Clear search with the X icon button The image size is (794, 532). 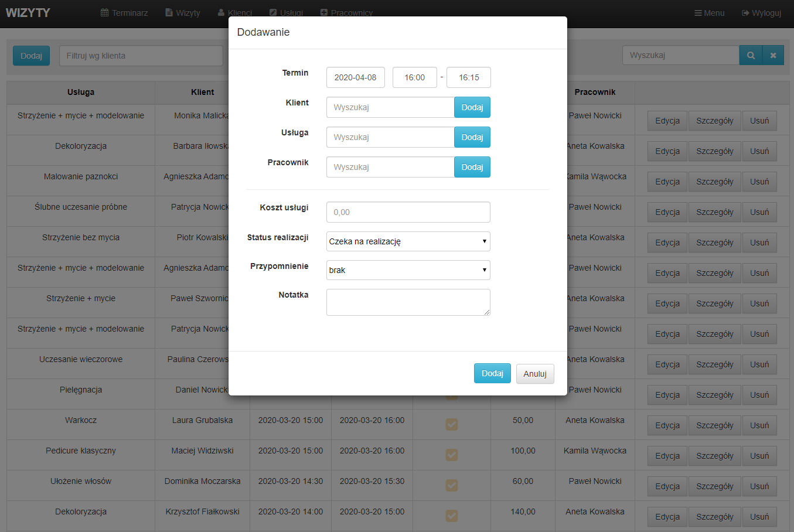click(x=773, y=56)
